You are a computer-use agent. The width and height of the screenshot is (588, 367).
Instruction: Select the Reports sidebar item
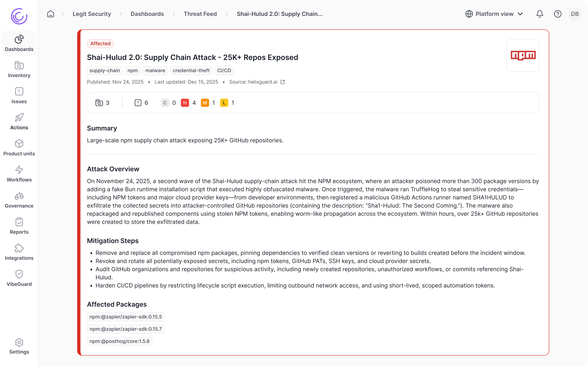tap(19, 226)
